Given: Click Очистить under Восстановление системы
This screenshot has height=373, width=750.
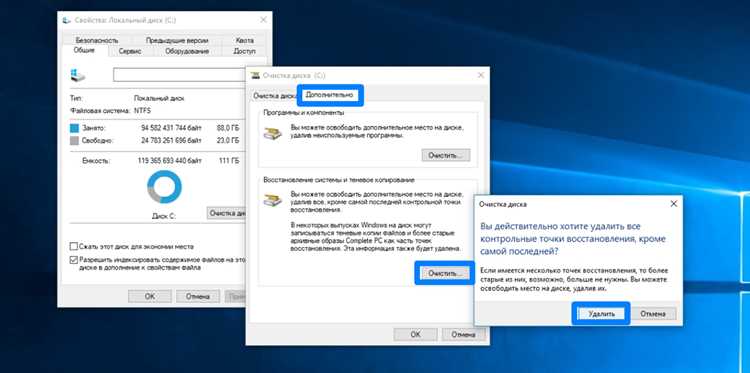Looking at the screenshot, I should (x=445, y=273).
